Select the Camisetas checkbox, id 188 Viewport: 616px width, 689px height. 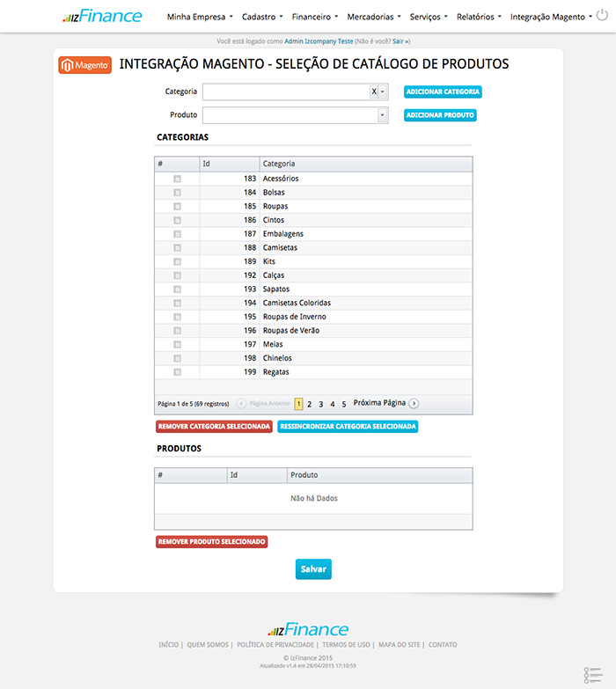(x=177, y=248)
